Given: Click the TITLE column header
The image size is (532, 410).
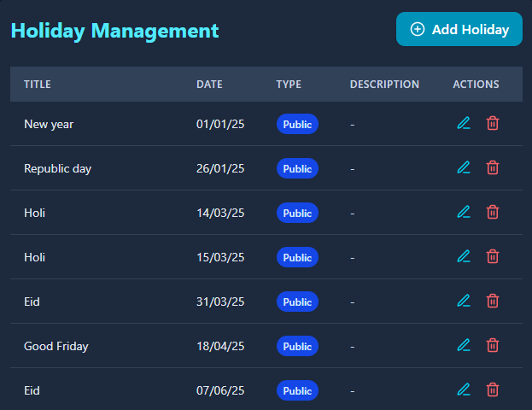Looking at the screenshot, I should coord(38,85).
